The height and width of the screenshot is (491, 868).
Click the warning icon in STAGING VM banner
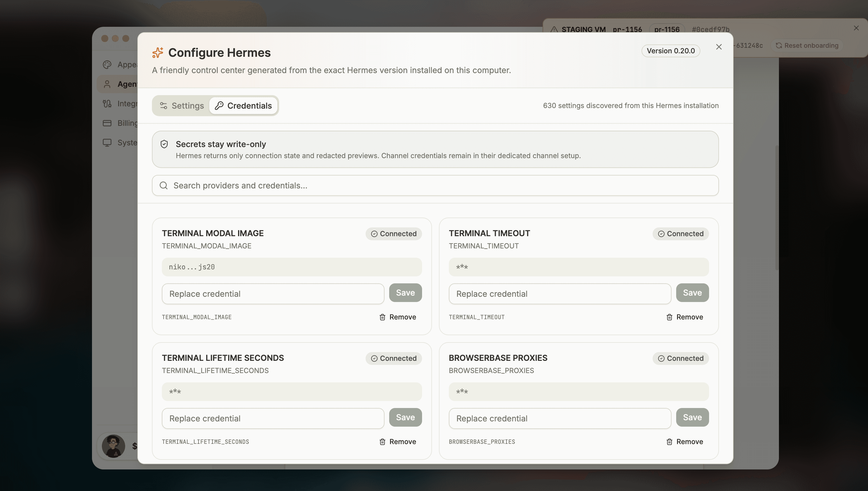pos(554,29)
